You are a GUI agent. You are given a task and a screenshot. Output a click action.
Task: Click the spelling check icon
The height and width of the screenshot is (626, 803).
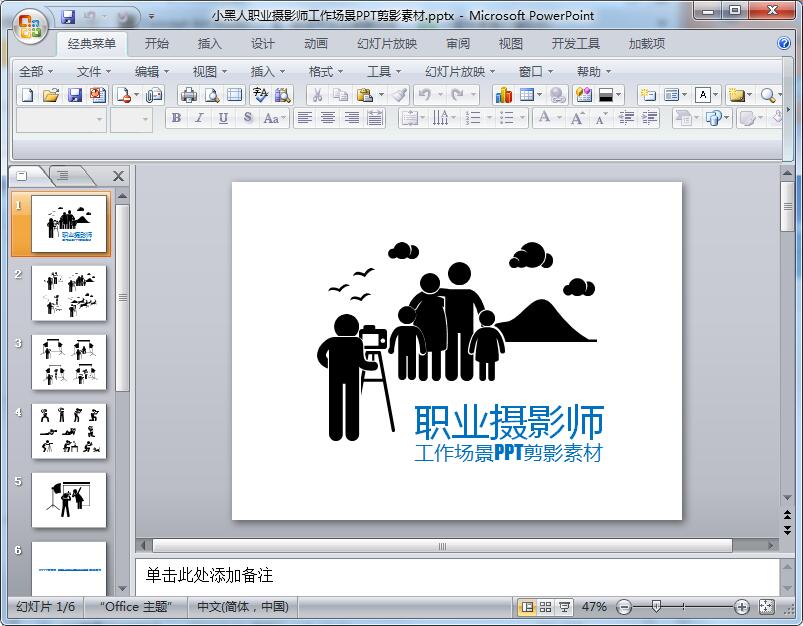(x=260, y=95)
